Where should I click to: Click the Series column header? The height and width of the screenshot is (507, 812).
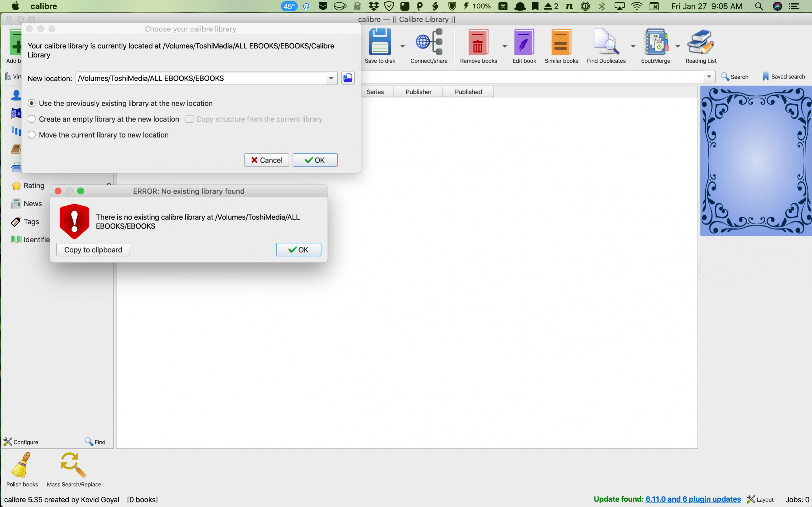(x=376, y=92)
